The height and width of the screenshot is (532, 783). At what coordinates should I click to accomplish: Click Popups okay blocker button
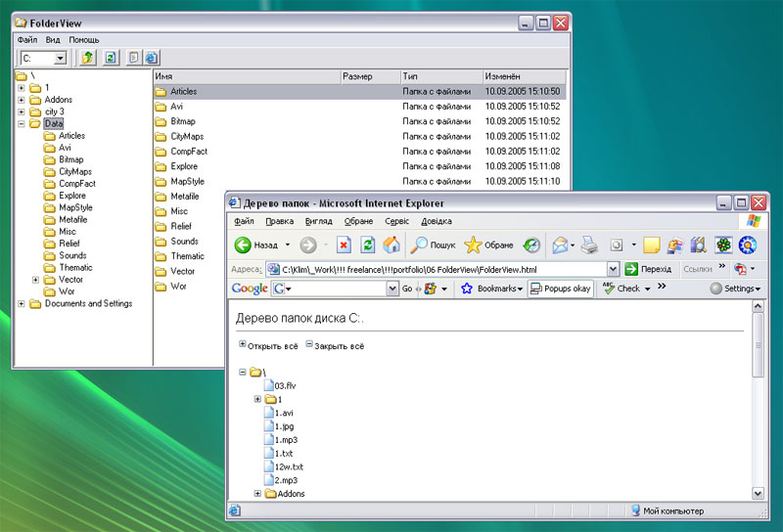[561, 288]
